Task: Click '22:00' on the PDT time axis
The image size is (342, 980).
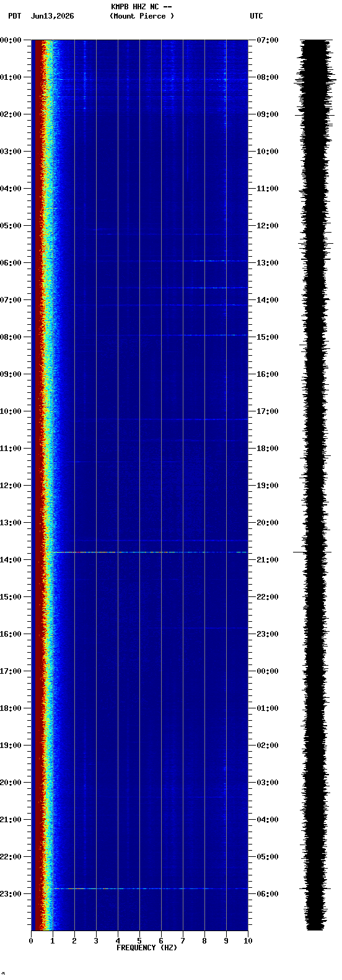Action: 11,857
